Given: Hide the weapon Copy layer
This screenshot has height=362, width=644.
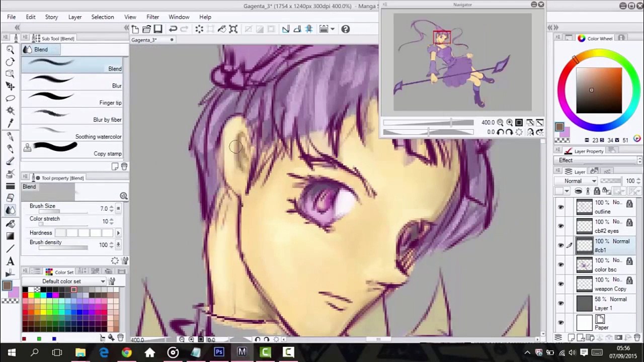Looking at the screenshot, I should tap(560, 284).
